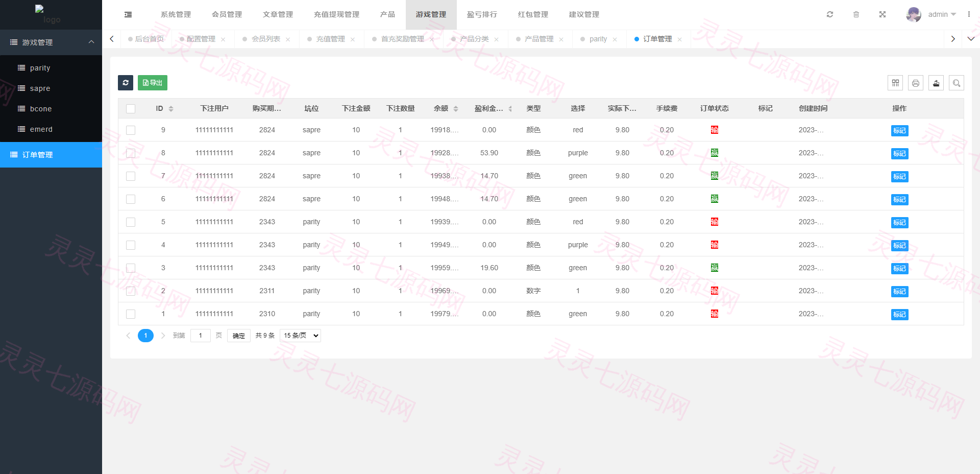Click the three-dot more options icon
The image size is (980, 474).
pos(969,14)
